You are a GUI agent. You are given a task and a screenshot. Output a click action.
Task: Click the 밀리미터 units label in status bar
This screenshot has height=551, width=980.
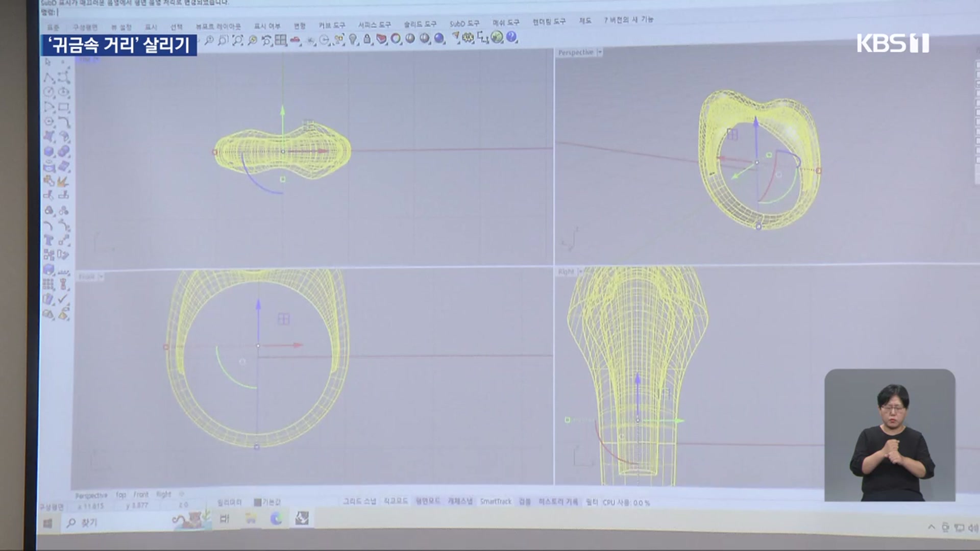coord(229,503)
